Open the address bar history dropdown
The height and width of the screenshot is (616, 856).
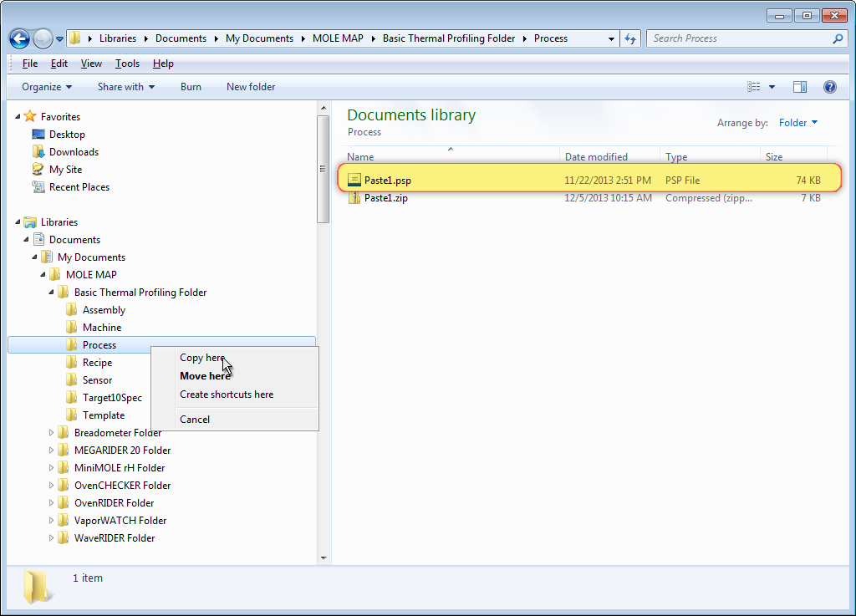pos(611,38)
